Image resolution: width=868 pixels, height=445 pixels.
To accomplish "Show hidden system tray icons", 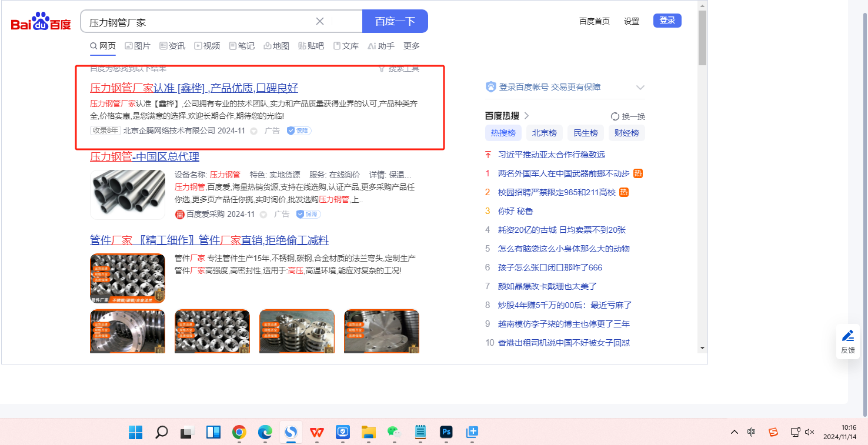I will (735, 432).
